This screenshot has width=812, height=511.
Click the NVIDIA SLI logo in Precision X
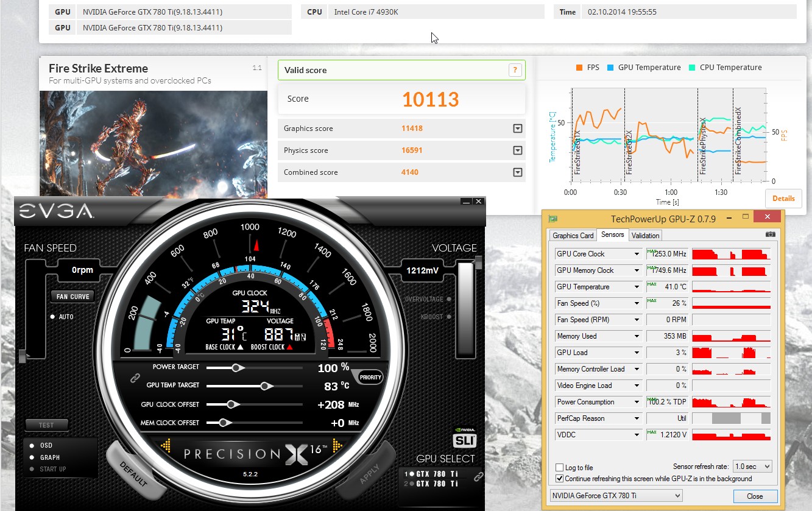[x=465, y=437]
